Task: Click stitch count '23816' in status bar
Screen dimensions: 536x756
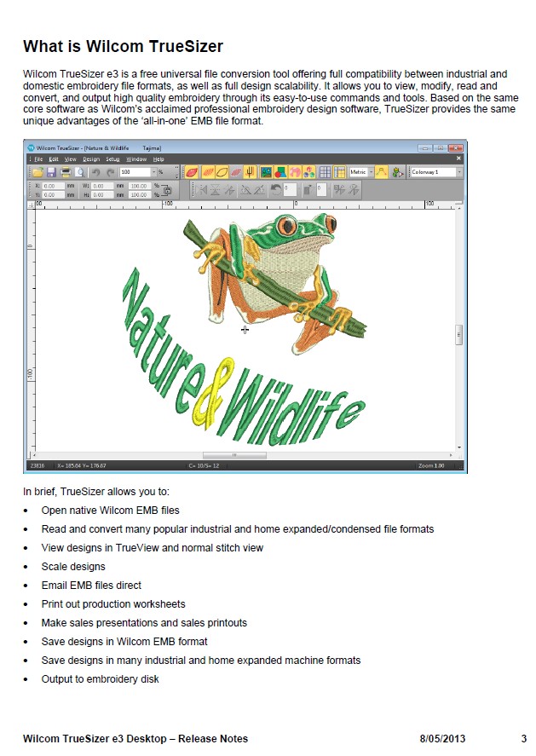Action: pyautogui.click(x=37, y=465)
